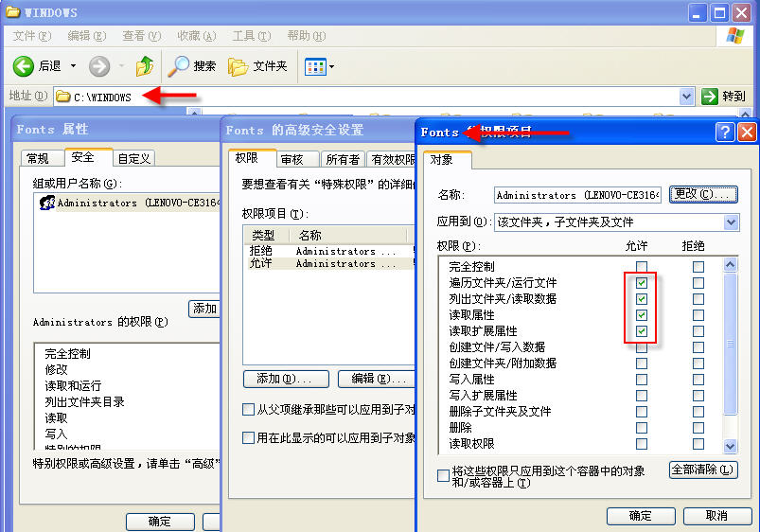Open the Search (搜索) toolbar button
This screenshot has height=532, width=760.
pos(192,66)
